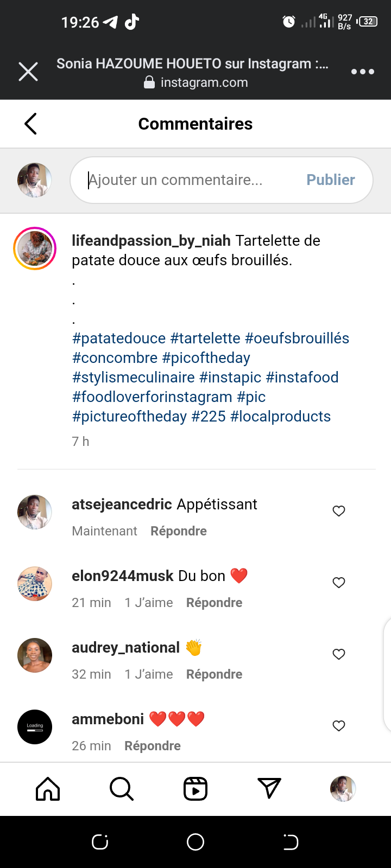
Task: Open direct messages paper plane icon
Action: tap(269, 789)
